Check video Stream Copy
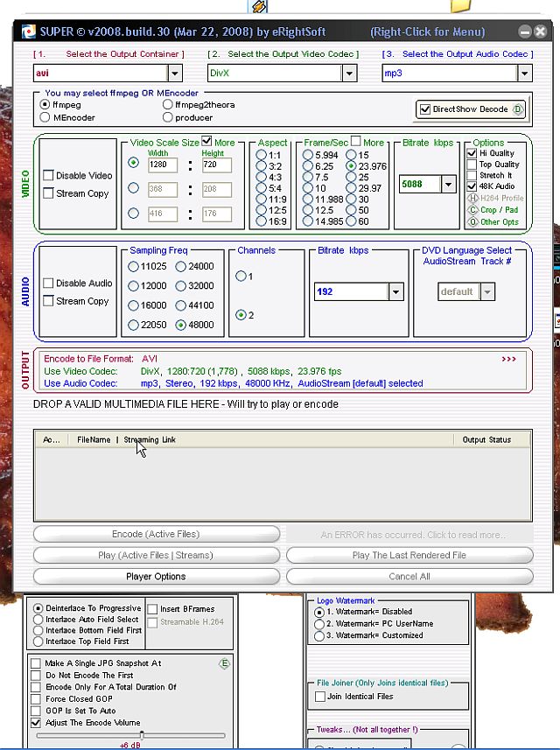 (48, 193)
